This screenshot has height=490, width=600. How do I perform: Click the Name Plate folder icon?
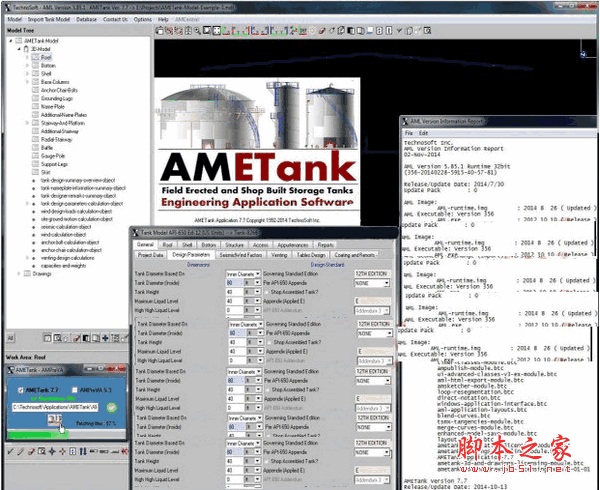[x=36, y=107]
